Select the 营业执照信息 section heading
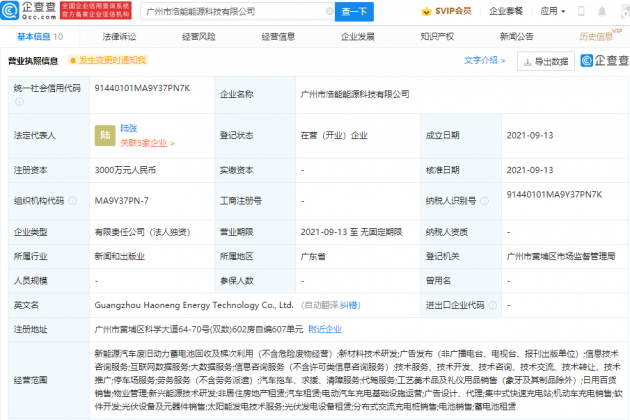The image size is (630, 420). 33,61
